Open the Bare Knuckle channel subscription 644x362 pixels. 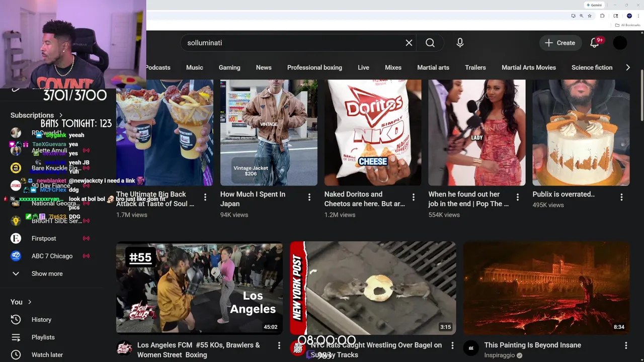(50, 168)
